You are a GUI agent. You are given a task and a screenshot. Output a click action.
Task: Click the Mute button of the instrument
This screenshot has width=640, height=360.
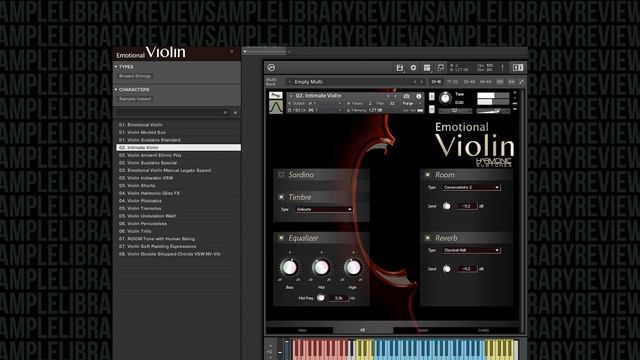(x=432, y=109)
